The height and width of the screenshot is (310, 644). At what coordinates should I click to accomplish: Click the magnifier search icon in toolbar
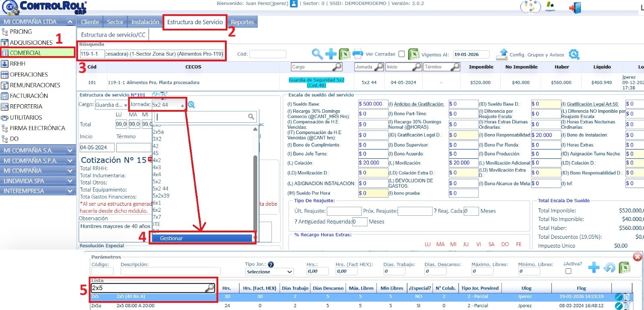point(317,54)
